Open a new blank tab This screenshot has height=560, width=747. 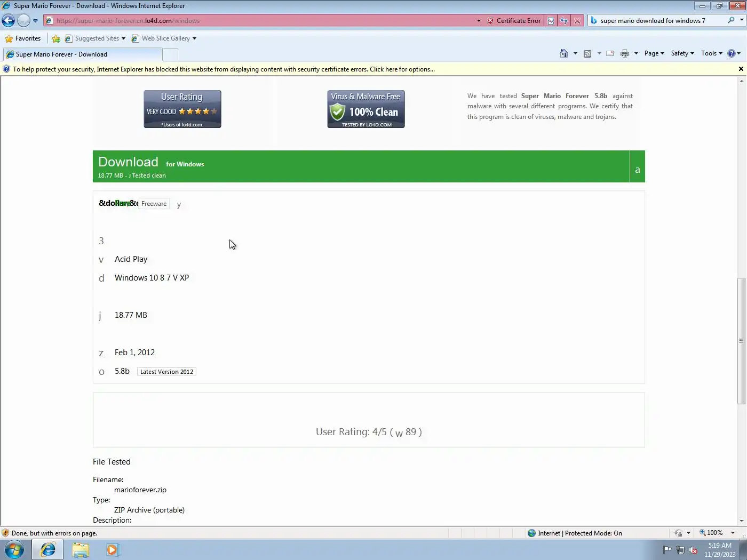[170, 54]
